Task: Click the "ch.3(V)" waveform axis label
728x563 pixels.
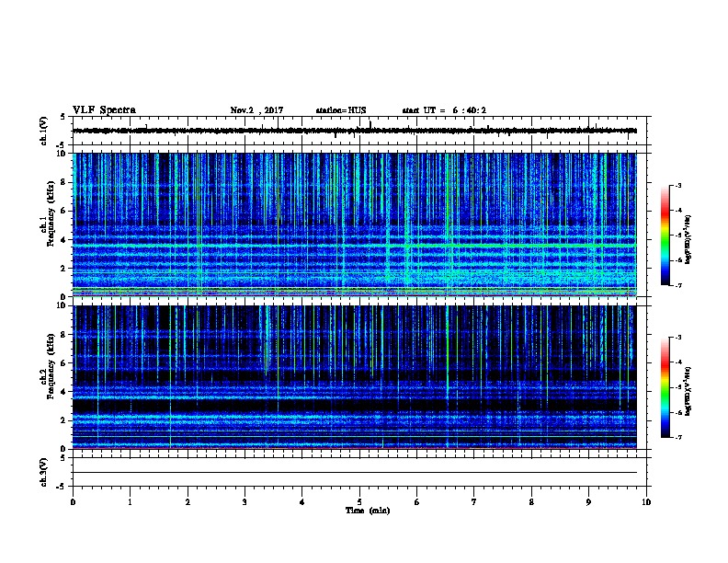Action: (43, 472)
